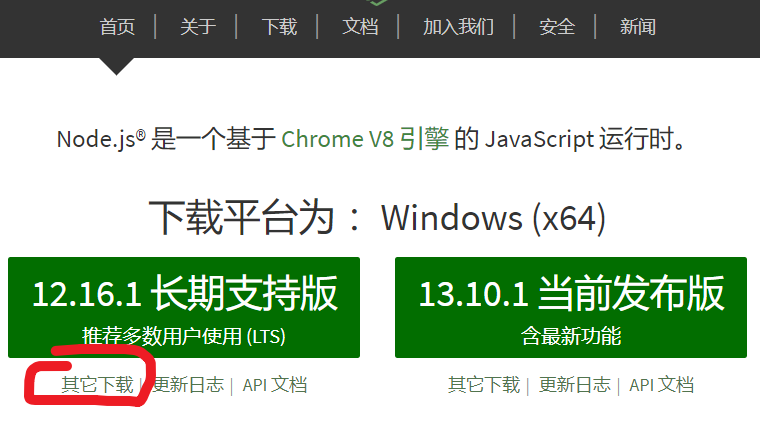Viewport: 760px width, 429px height.
Task: Open the 关于 about page
Action: [x=198, y=27]
